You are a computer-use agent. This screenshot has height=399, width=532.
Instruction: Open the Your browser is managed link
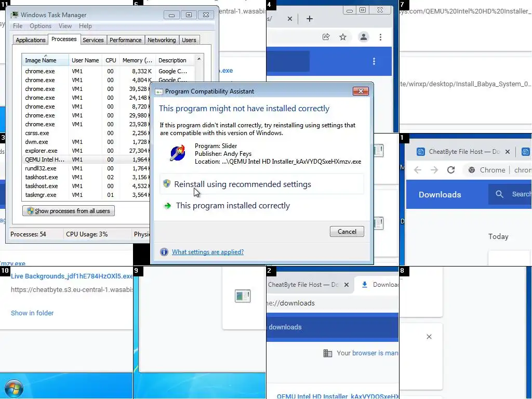pos(375,353)
